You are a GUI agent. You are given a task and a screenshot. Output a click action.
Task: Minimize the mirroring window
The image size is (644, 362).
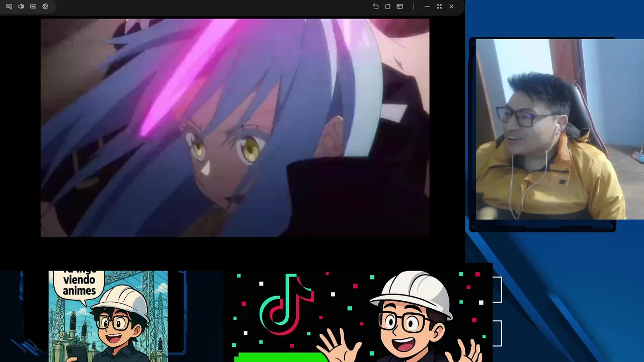pos(427,7)
